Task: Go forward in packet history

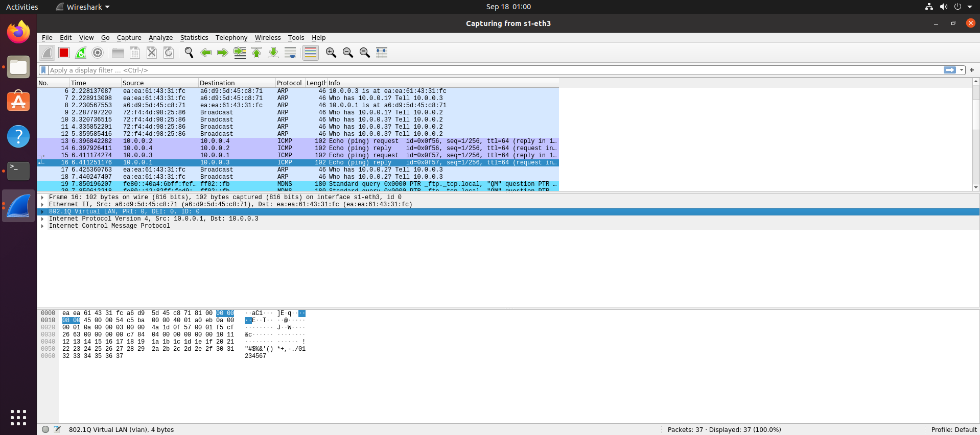Action: (x=223, y=53)
